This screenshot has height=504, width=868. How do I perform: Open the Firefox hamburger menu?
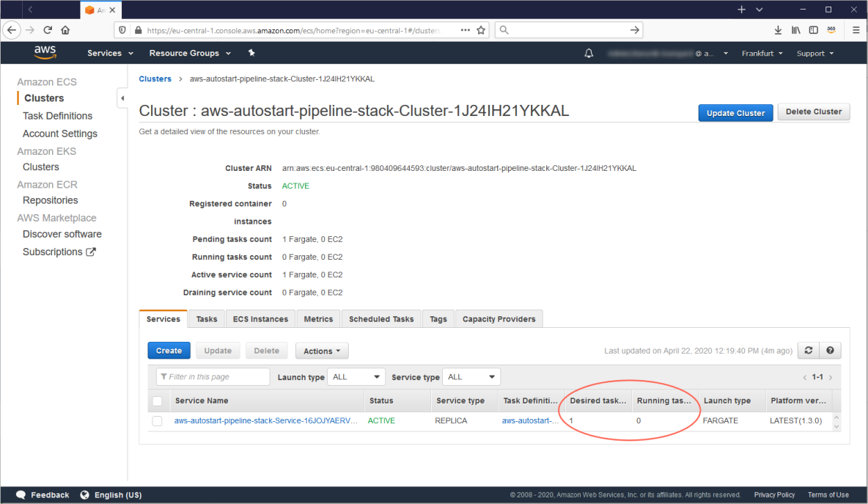coord(856,30)
